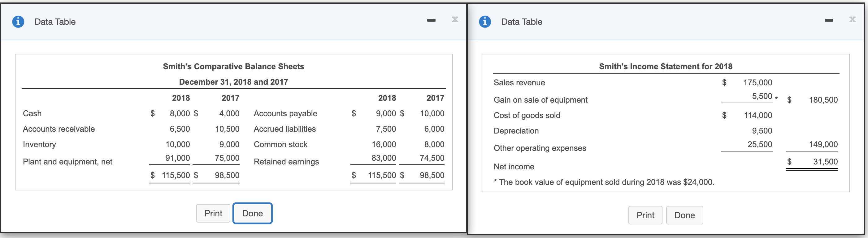Select 2017 accrued liabilities value 6,000
868x238 pixels.
click(434, 129)
